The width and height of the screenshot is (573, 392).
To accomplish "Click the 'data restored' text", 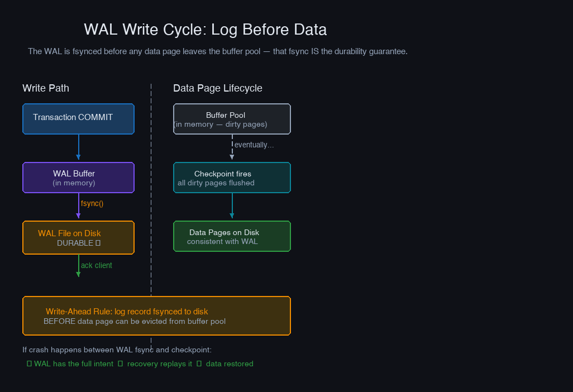I will (x=230, y=364).
